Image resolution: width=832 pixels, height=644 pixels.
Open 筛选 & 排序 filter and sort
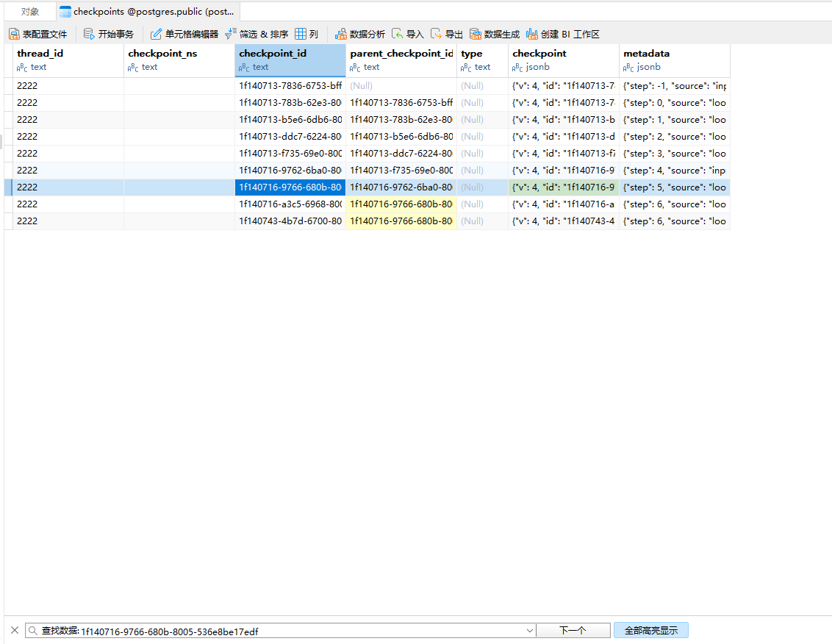(x=257, y=35)
